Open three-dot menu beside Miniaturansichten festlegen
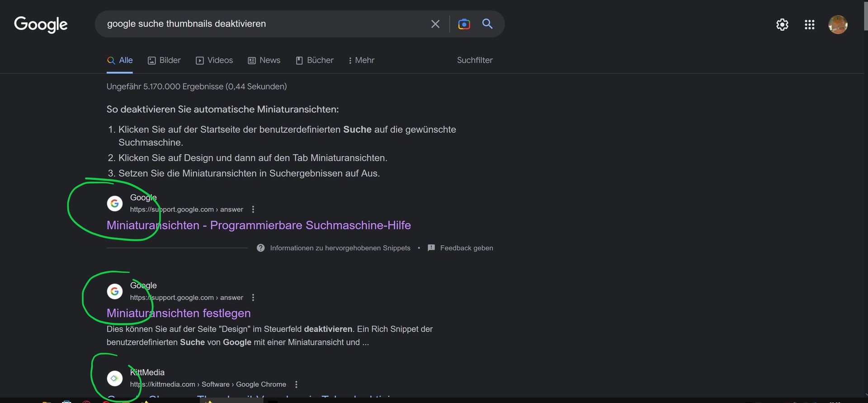 (253, 297)
